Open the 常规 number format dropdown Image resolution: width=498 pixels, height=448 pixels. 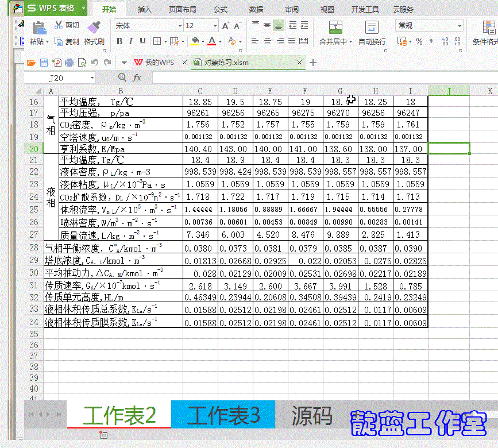[460, 25]
